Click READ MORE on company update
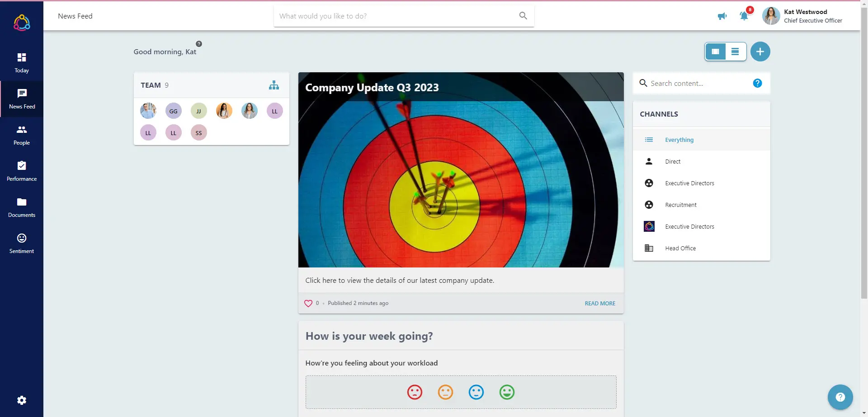The width and height of the screenshot is (868, 417). pyautogui.click(x=600, y=304)
